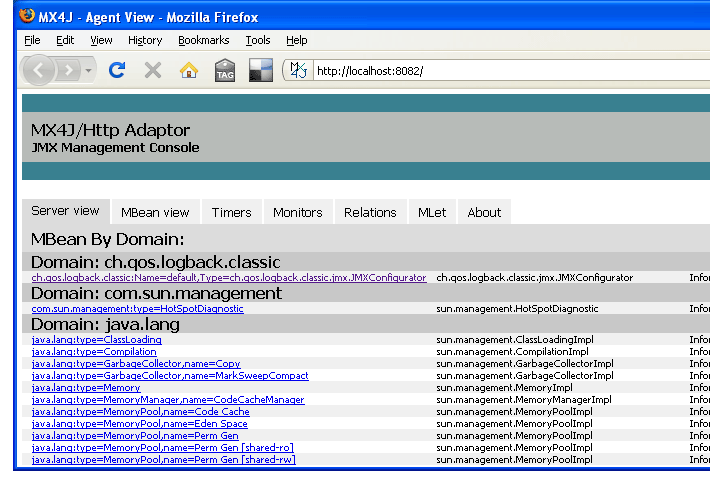Open the Help menu
710x482 pixels.
297,40
